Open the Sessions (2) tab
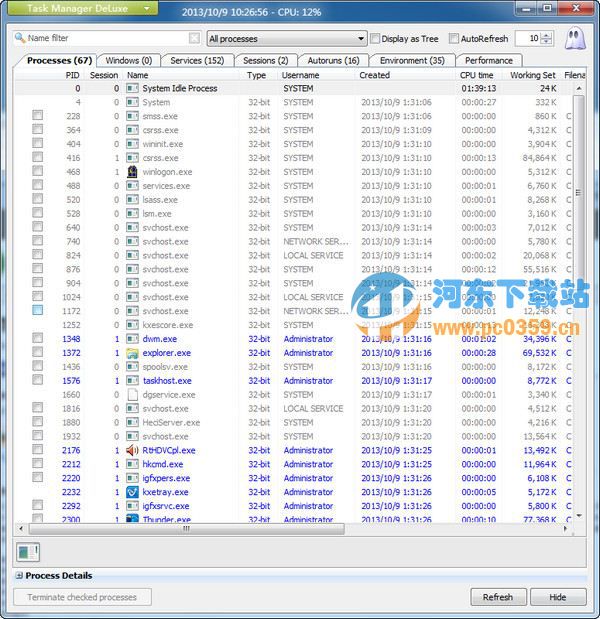This screenshot has height=619, width=600. (266, 60)
